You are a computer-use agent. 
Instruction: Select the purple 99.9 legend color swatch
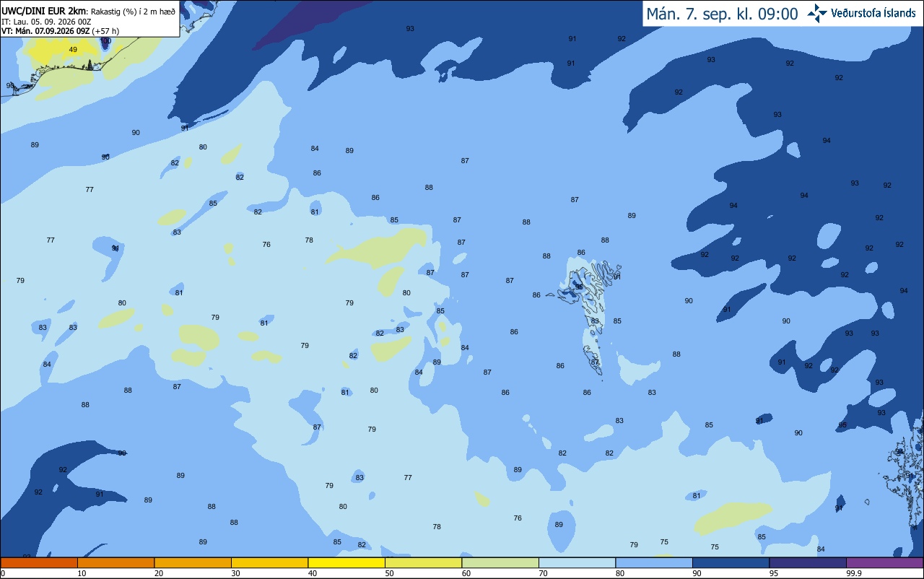tap(884, 562)
